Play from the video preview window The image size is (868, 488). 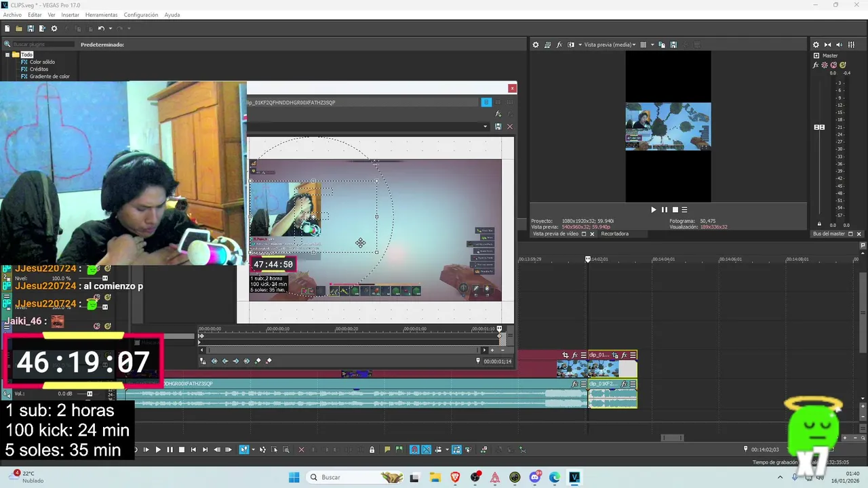click(654, 209)
